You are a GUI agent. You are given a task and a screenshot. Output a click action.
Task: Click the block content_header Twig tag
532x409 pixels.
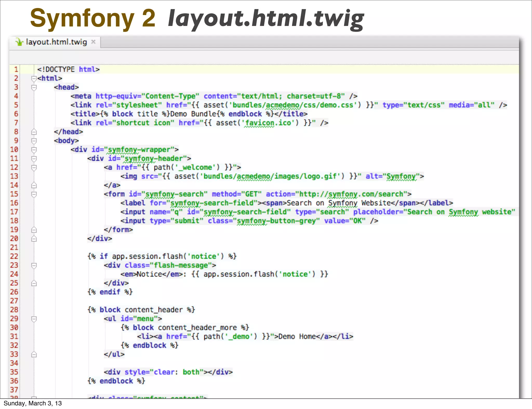(x=141, y=310)
